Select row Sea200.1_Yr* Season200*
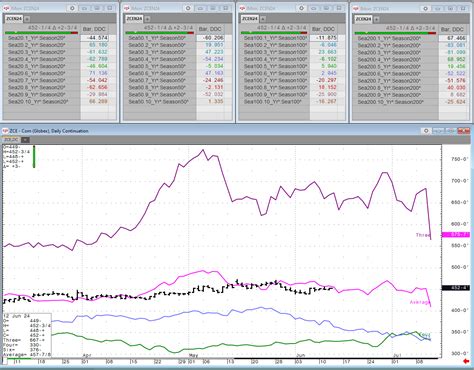The width and height of the screenshot is (474, 370). 395,38
